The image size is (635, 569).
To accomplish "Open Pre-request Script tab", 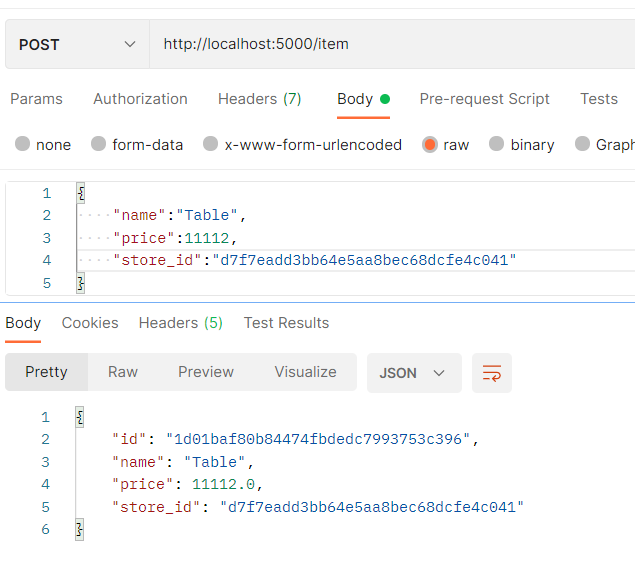I will point(484,99).
